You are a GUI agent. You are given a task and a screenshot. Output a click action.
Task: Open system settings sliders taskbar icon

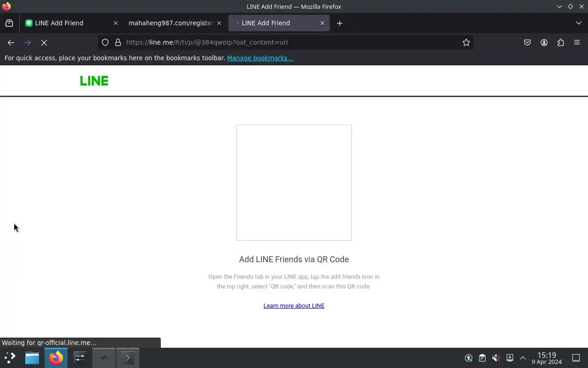[x=80, y=358]
